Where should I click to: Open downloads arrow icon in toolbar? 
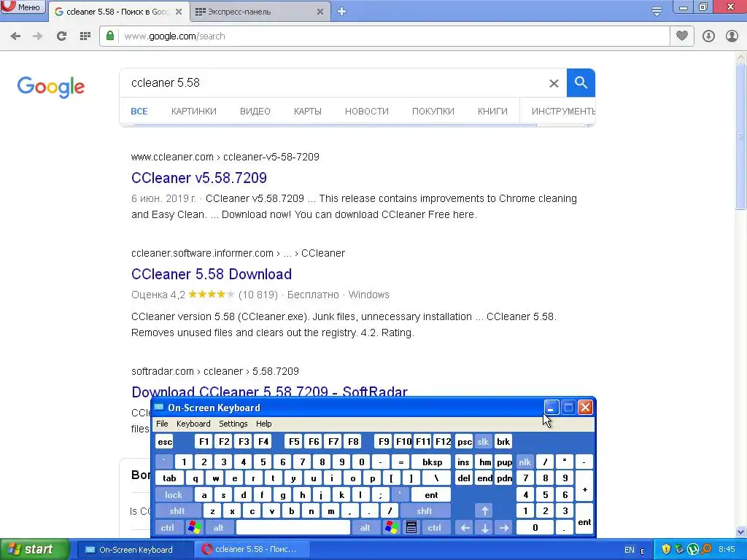tap(708, 36)
